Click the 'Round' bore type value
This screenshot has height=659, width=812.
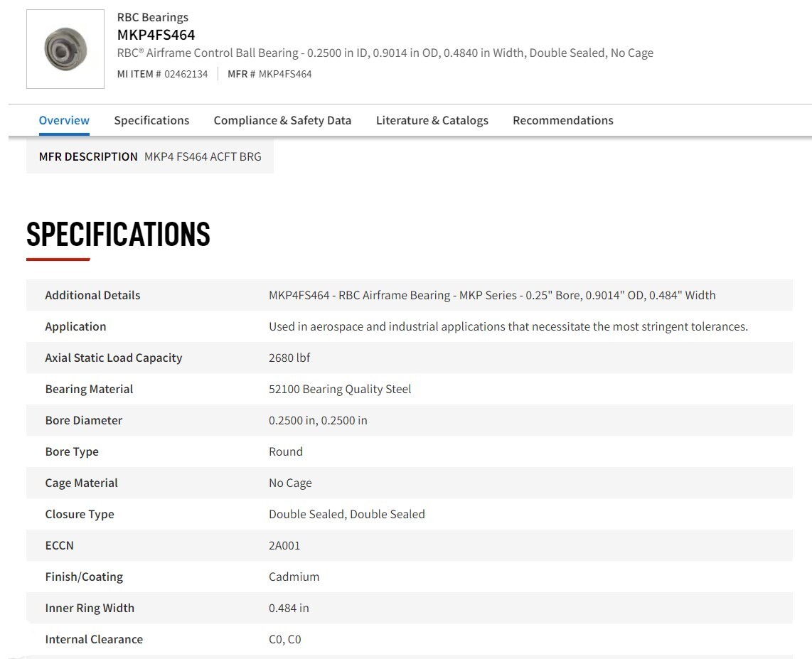point(286,452)
